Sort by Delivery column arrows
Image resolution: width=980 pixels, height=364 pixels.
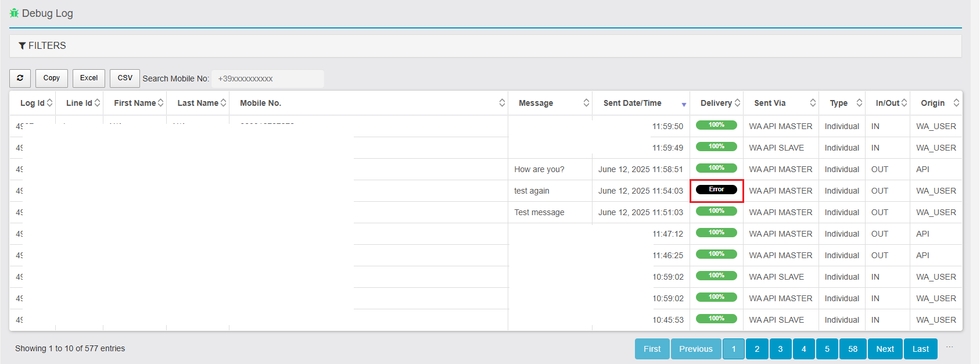coord(737,103)
